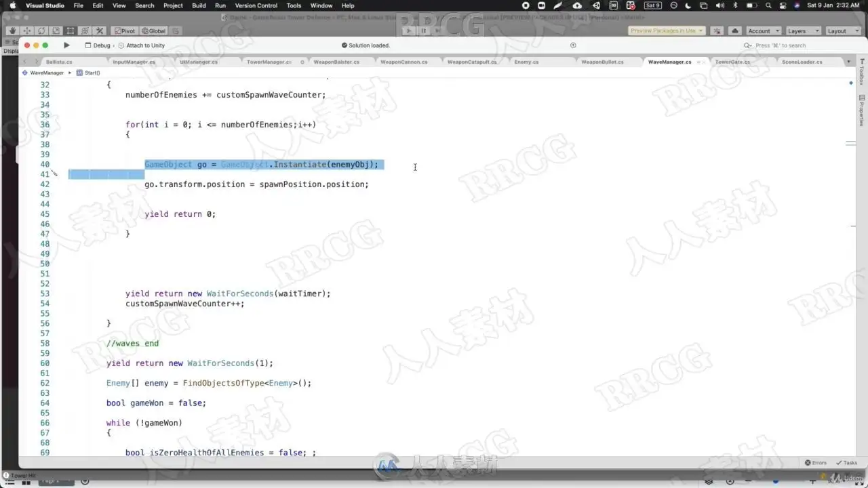The height and width of the screenshot is (488, 868).
Task: Open custom editor tools in Unity toolbar
Action: (x=100, y=30)
